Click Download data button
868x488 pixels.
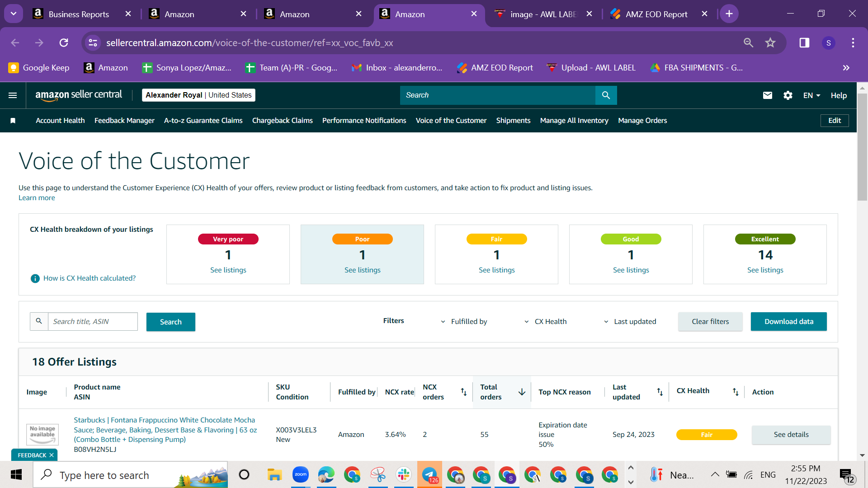coord(789,322)
